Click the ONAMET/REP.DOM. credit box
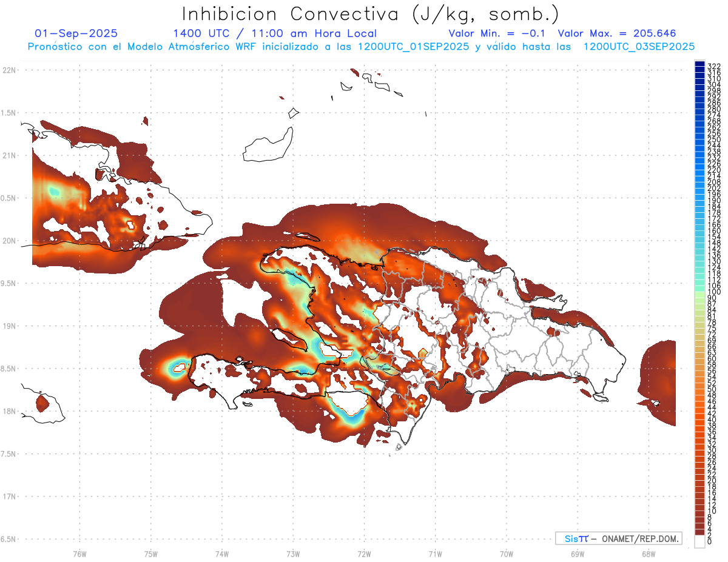Image resolution: width=728 pixels, height=562 pixels. coord(618,538)
